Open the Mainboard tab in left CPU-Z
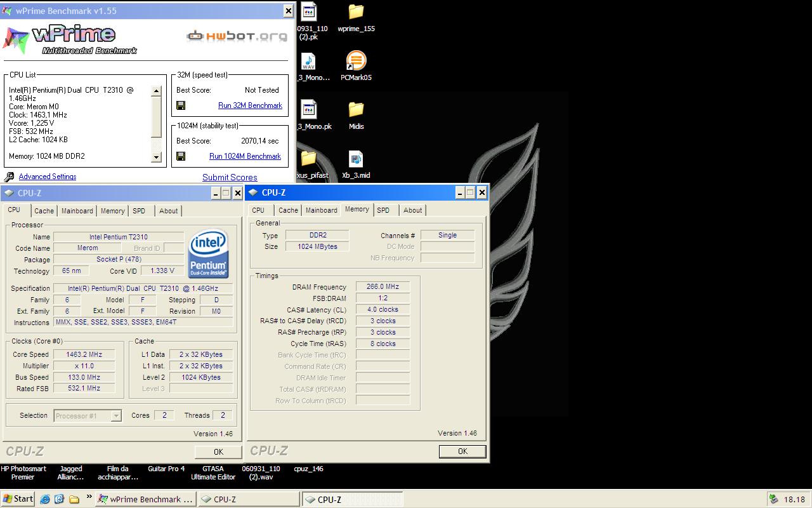Viewport: 812px width, 508px height. tap(77, 211)
